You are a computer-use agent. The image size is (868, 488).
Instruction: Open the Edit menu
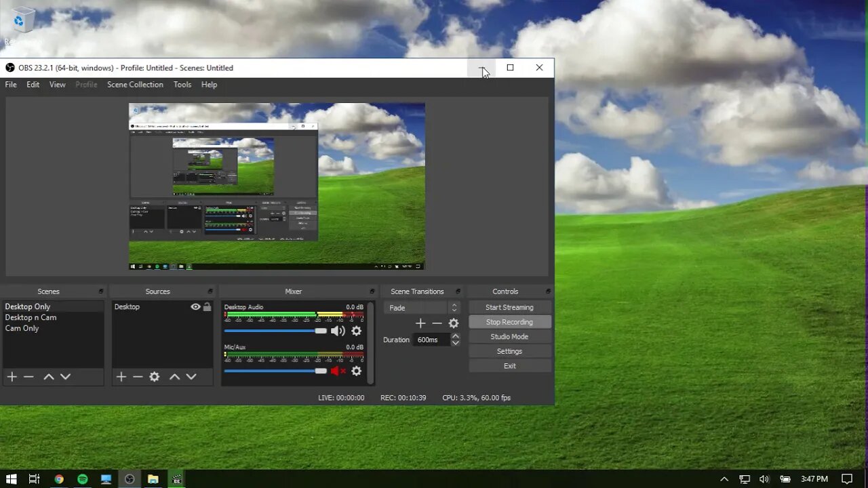coord(33,85)
